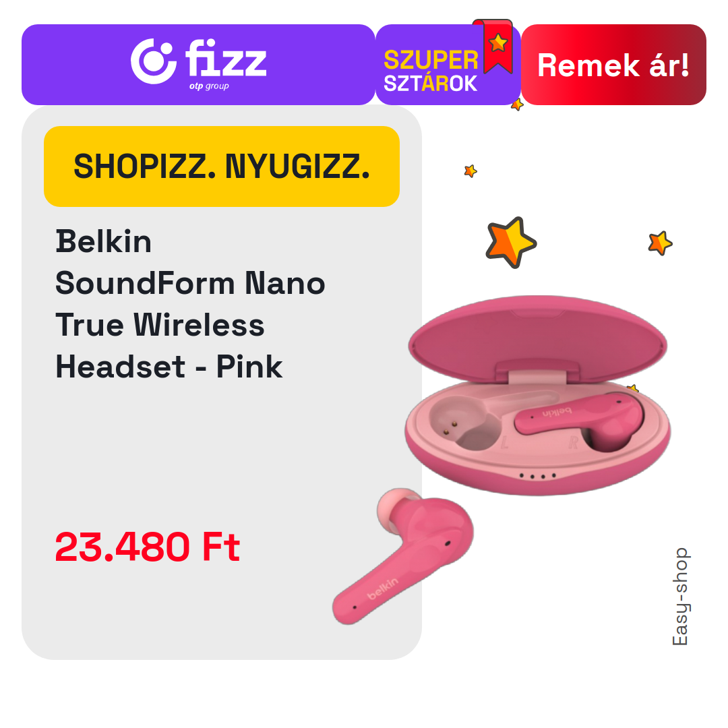The image size is (728, 728).
Task: Click the open pink case lid
Action: click(538, 339)
